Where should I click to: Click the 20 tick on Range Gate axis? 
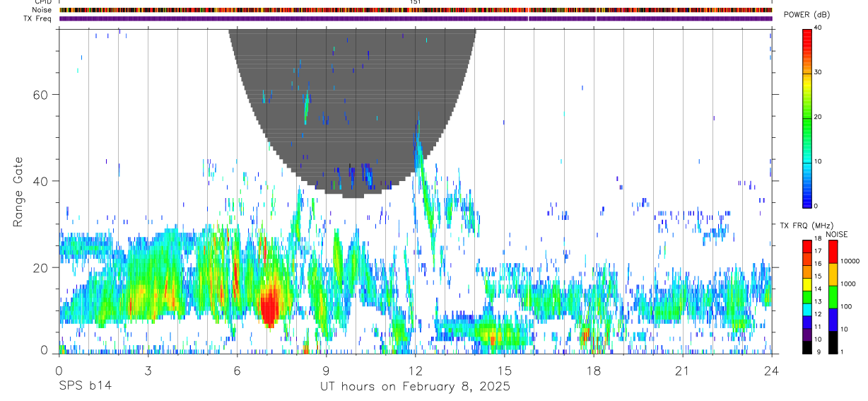(42, 268)
